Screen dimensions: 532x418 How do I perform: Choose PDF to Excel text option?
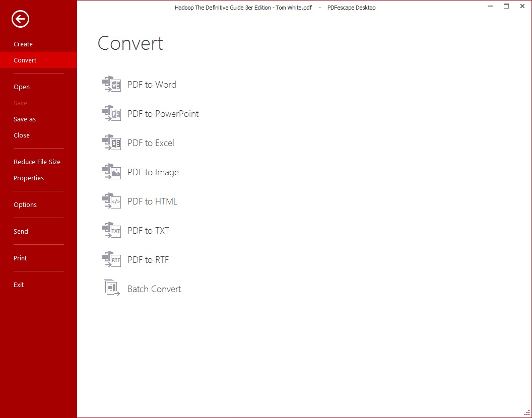151,143
